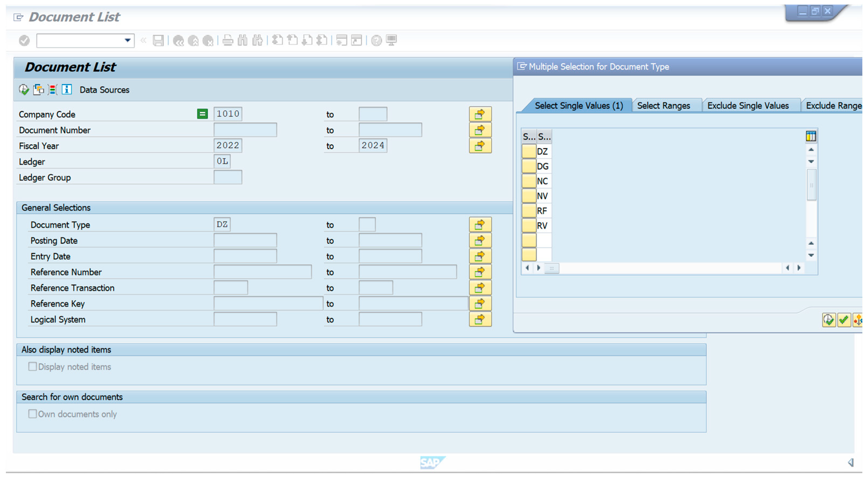Open multiple selection arrow for Posting Date
868x480 pixels.
point(480,240)
